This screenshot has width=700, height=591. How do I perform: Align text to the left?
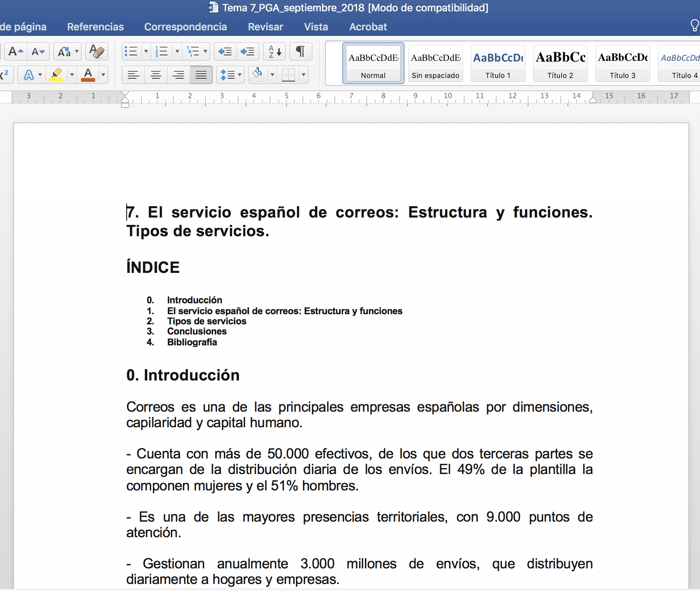133,74
